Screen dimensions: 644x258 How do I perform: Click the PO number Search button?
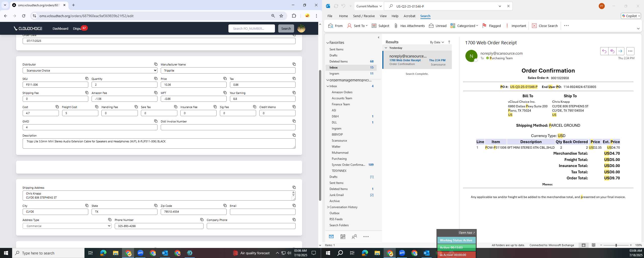(x=286, y=28)
